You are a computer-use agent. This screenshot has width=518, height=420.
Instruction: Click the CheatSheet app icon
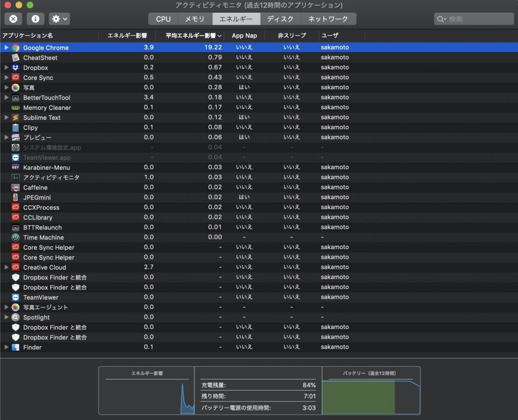tap(16, 58)
